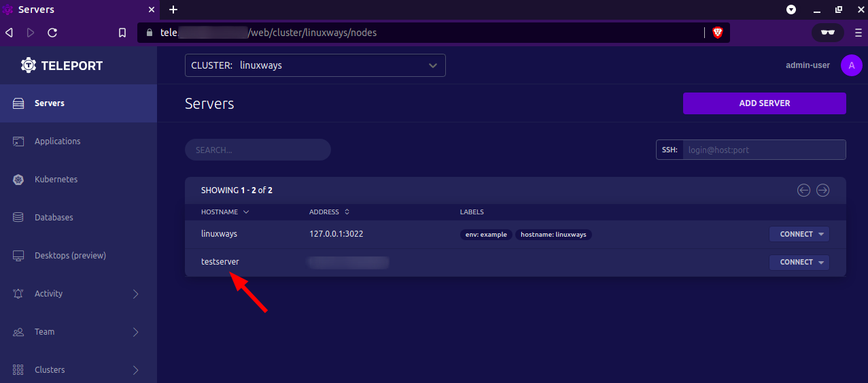Click the Clusters grid icon

19,370
